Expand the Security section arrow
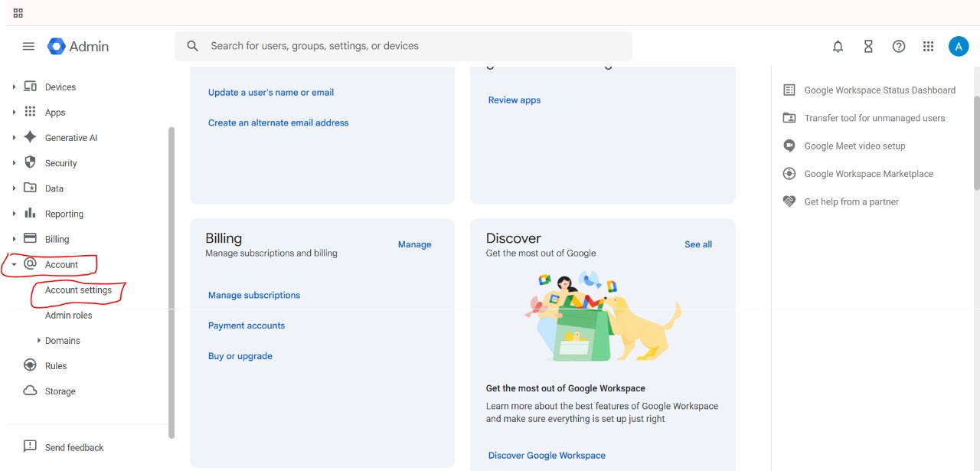980x471 pixels. click(x=14, y=163)
